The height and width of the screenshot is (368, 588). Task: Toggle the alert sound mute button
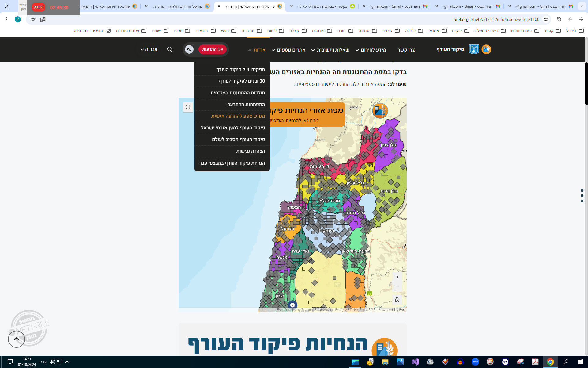pyautogui.click(x=189, y=49)
